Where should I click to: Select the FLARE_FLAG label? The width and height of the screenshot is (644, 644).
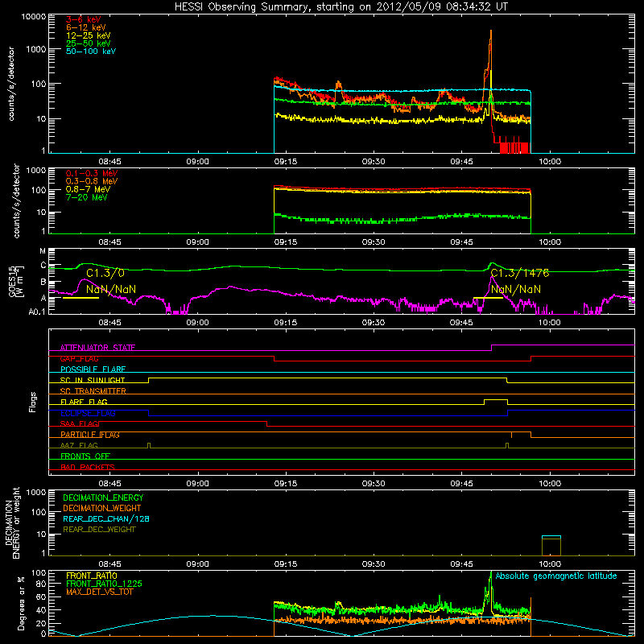pyautogui.click(x=84, y=402)
